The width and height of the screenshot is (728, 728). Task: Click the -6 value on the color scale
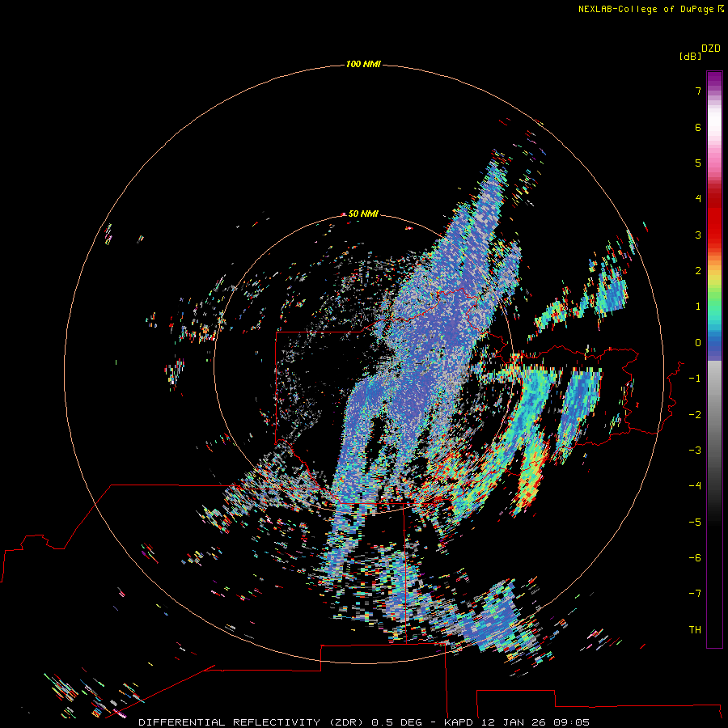pos(695,558)
